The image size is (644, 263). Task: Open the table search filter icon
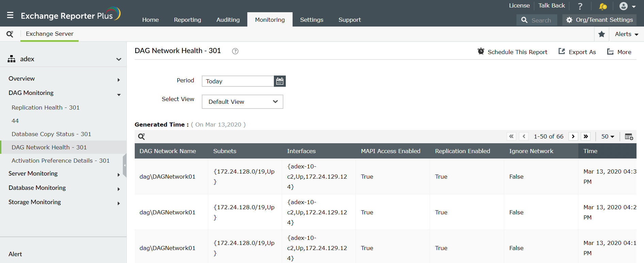(142, 136)
